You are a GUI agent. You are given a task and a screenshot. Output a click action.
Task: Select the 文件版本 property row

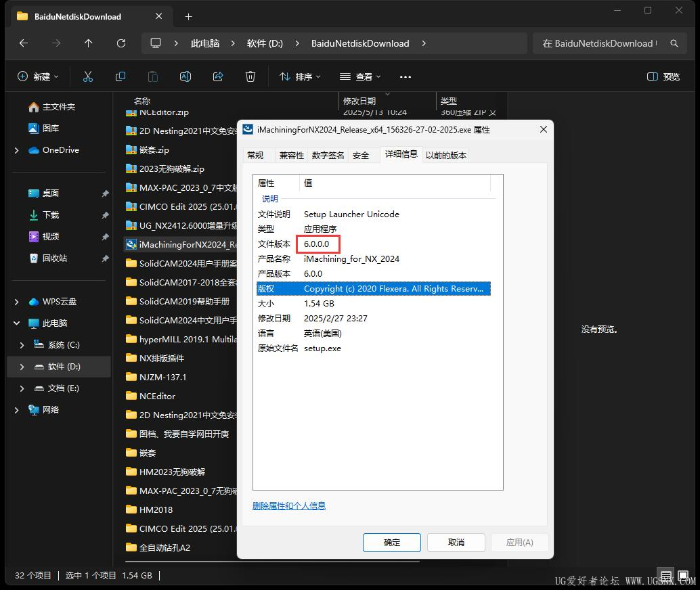click(374, 244)
